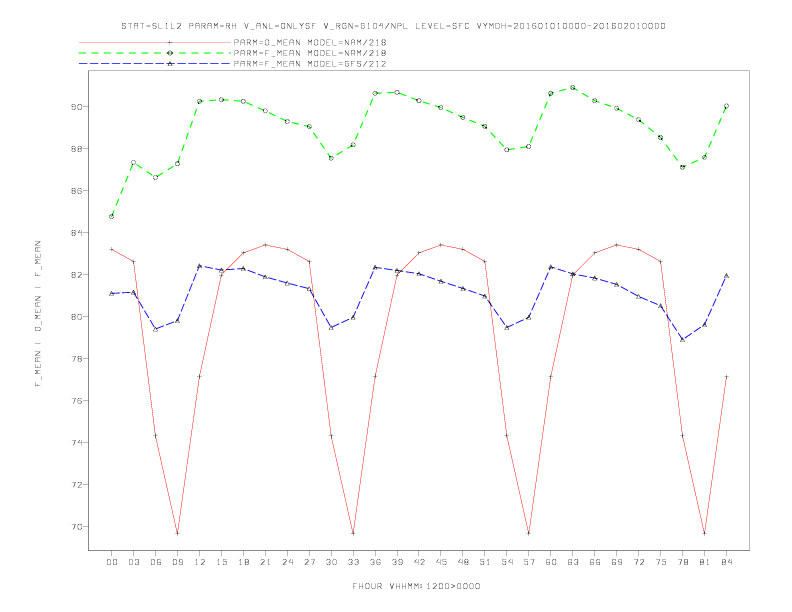This screenshot has height=612, width=792.
Task: Click x-axis tick label 30
Action: [331, 562]
